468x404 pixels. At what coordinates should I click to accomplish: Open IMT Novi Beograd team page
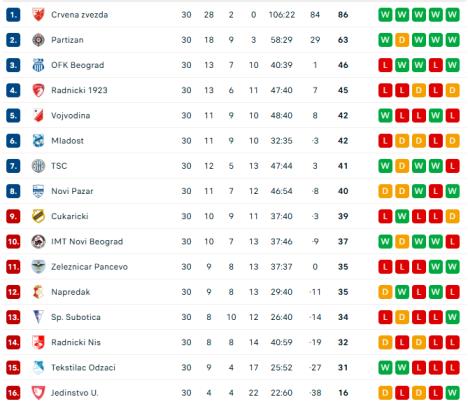coord(87,242)
